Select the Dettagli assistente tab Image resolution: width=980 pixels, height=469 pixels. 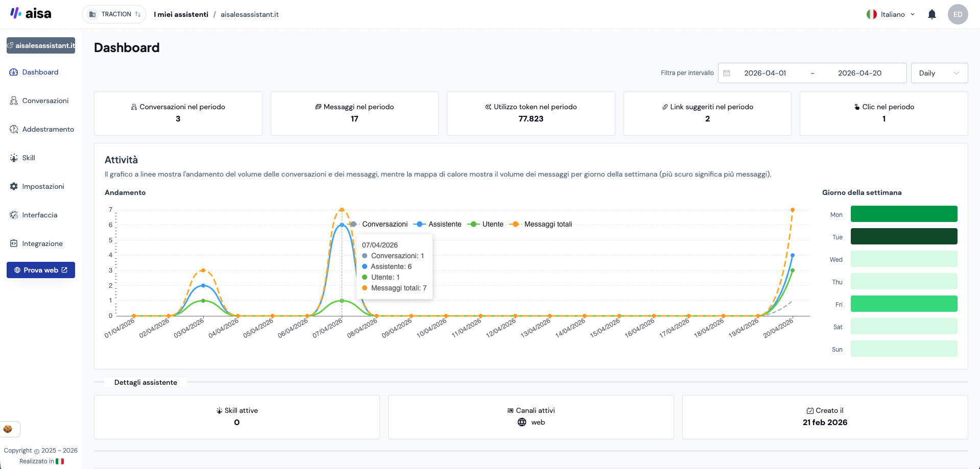145,382
